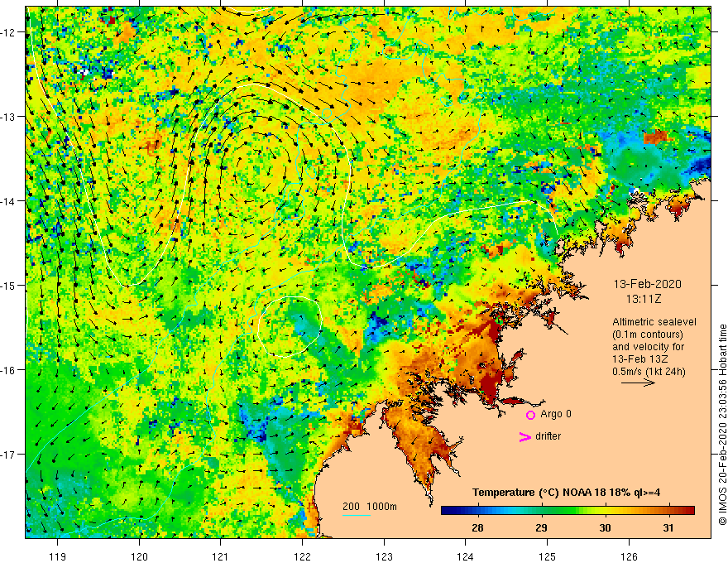Click the 29 tick label under colorbar
Image resolution: width=728 pixels, height=563 pixels.
(x=541, y=527)
